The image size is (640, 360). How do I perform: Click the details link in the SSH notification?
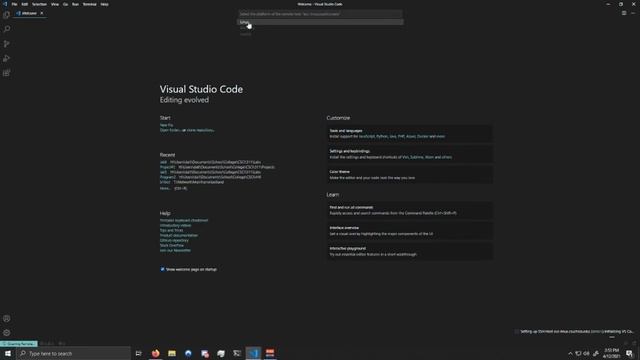coord(596,331)
